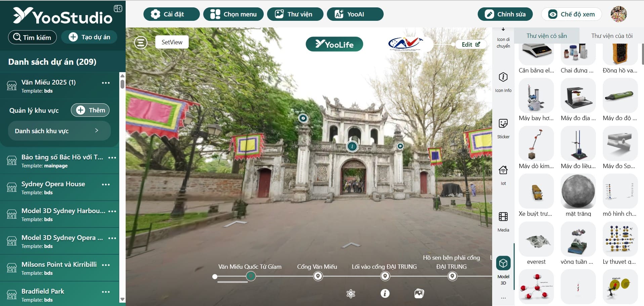
Task: Collapse the sidebar using the top-corner panel icon
Action: [x=118, y=8]
